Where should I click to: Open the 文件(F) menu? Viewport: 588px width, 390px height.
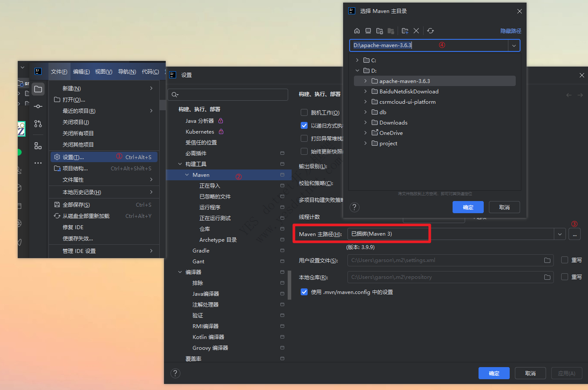pos(59,72)
